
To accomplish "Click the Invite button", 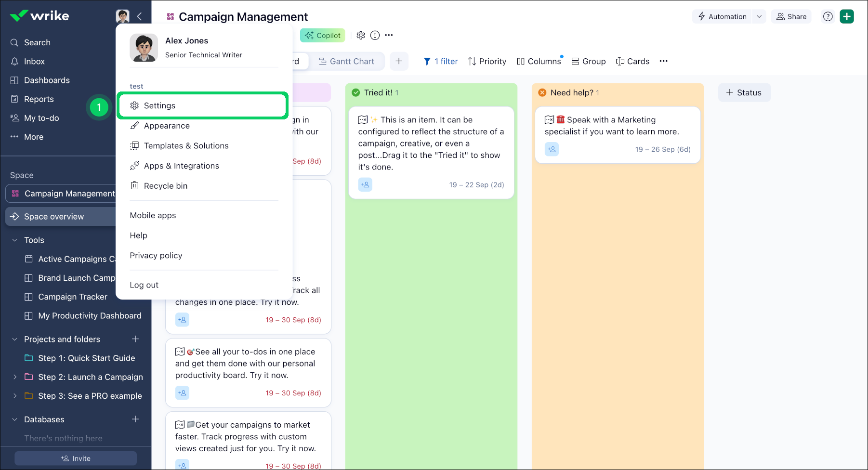I will tap(76, 458).
